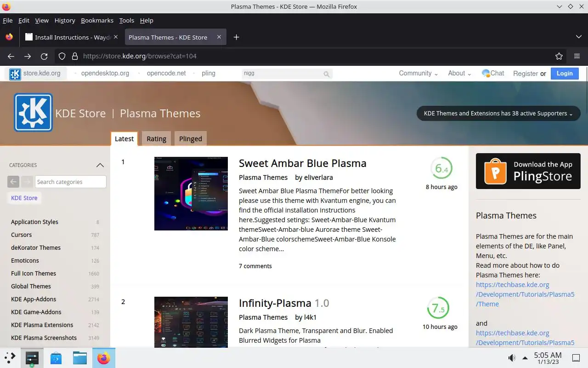Show hidden system tray icons

pos(525,358)
